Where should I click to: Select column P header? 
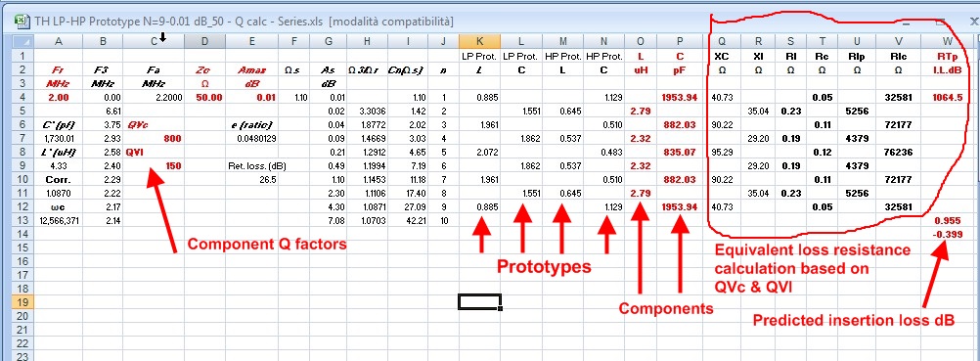(680, 42)
